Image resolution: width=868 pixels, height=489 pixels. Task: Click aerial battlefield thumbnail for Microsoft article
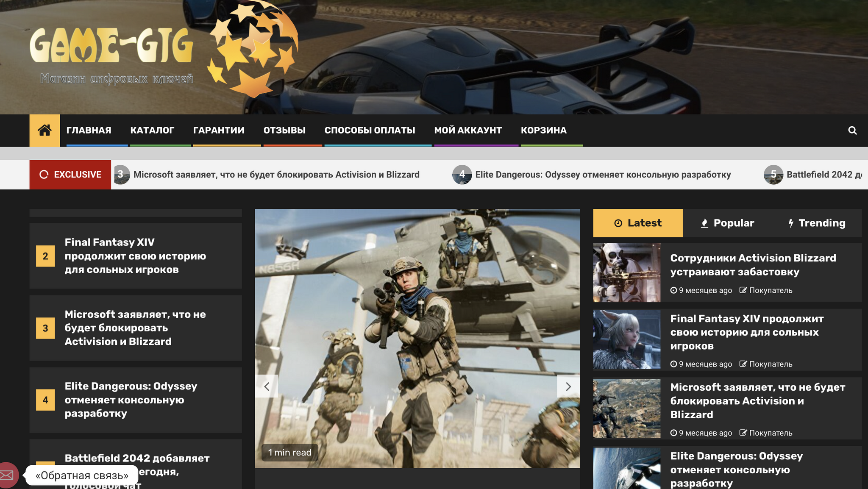[627, 408]
